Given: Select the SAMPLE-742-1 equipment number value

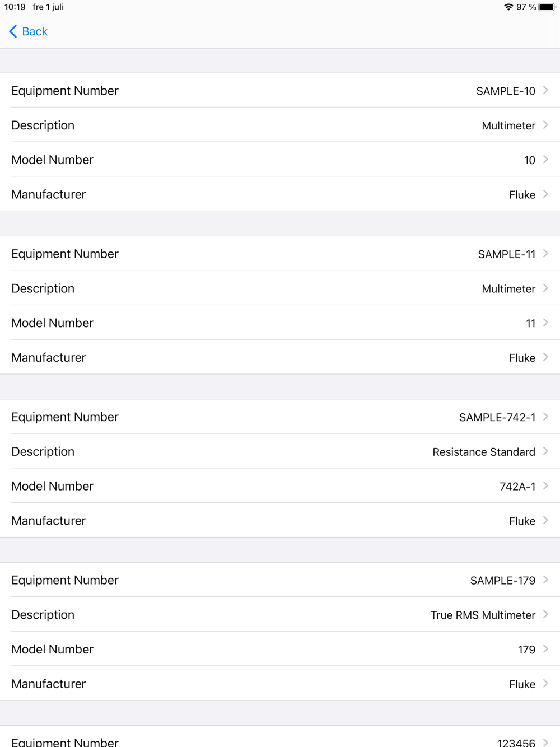Looking at the screenshot, I should click(x=497, y=417).
